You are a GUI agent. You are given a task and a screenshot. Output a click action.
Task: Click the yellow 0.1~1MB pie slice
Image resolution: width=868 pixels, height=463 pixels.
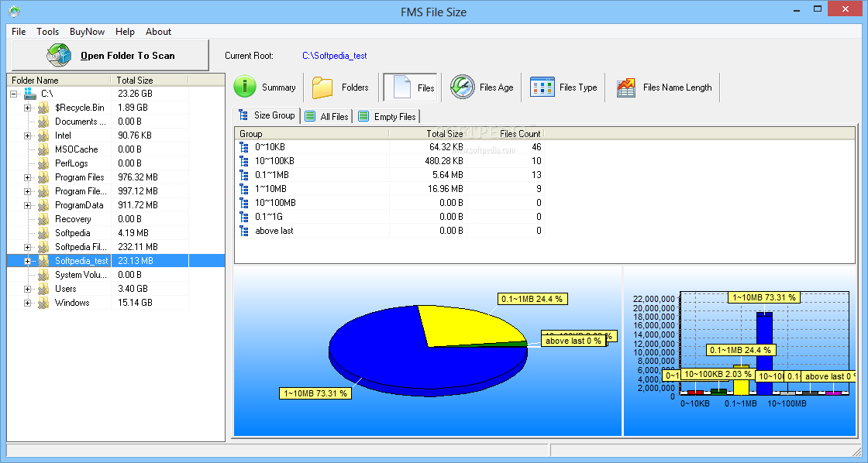[470, 327]
